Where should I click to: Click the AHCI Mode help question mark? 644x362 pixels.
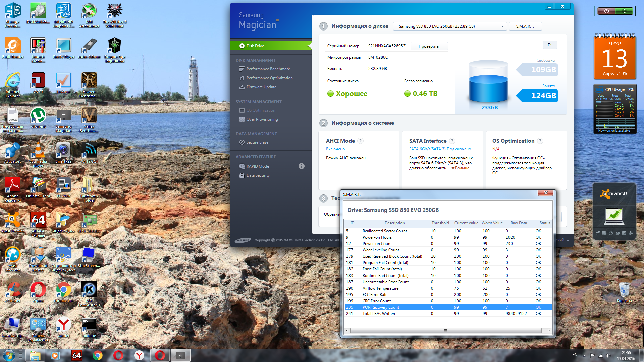tap(360, 141)
